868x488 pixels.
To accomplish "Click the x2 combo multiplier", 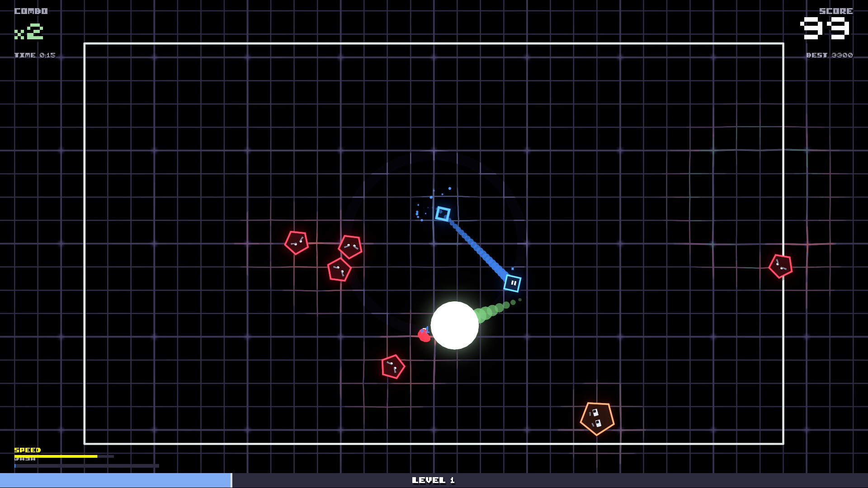I will [28, 32].
